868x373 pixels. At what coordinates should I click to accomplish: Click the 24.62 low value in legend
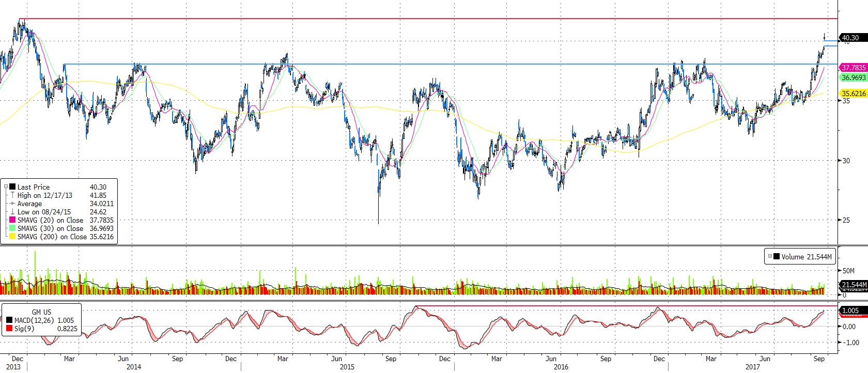(98, 212)
